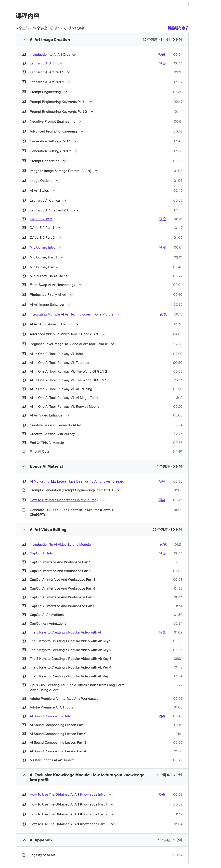Open How To Use The Obtained AI Art Knowledge Intro
The height and width of the screenshot is (868, 221).
(67, 795)
